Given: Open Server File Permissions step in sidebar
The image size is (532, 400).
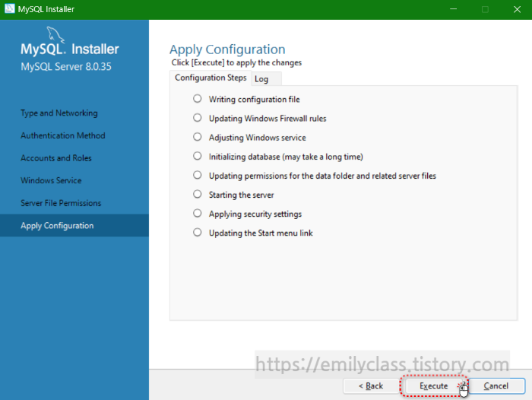Looking at the screenshot, I should coord(61,203).
